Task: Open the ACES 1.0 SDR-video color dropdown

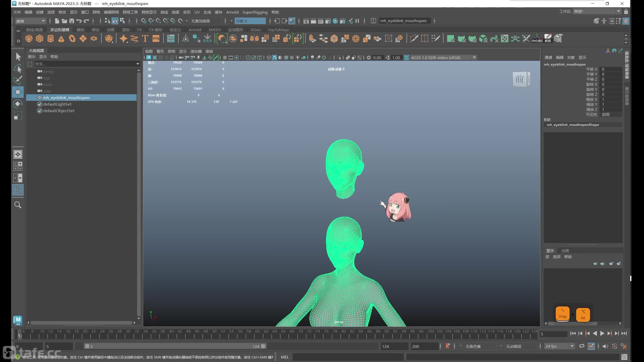Action: [x=443, y=58]
